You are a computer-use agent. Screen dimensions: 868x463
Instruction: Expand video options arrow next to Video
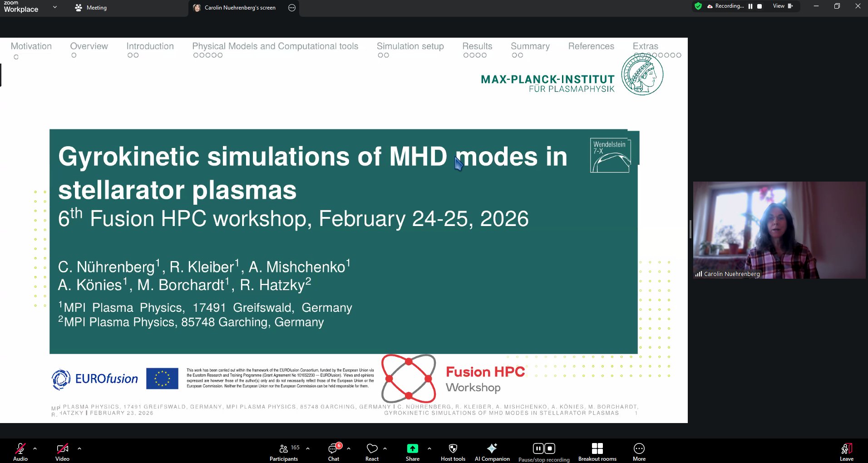click(x=79, y=448)
